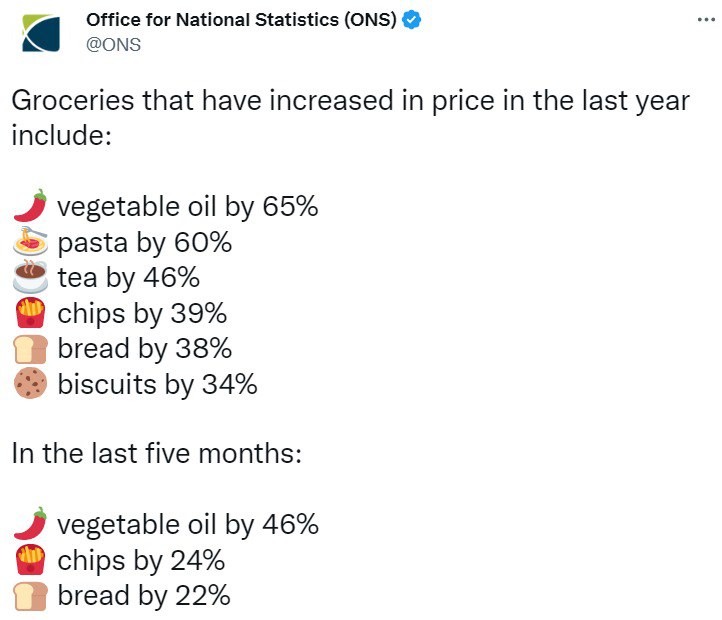Viewport: 722px width, 620px height.
Task: Click the spaghetti emoji next to pasta
Action: point(30,242)
